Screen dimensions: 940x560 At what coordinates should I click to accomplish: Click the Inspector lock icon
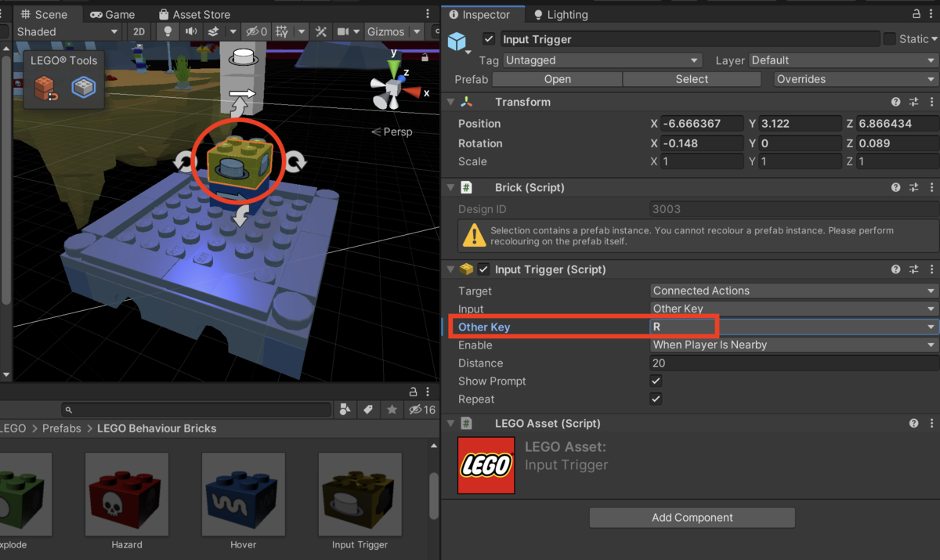click(916, 14)
